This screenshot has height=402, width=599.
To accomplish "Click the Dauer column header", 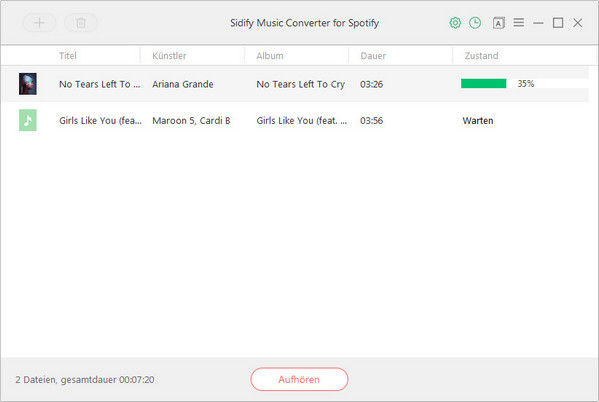I will pos(373,56).
